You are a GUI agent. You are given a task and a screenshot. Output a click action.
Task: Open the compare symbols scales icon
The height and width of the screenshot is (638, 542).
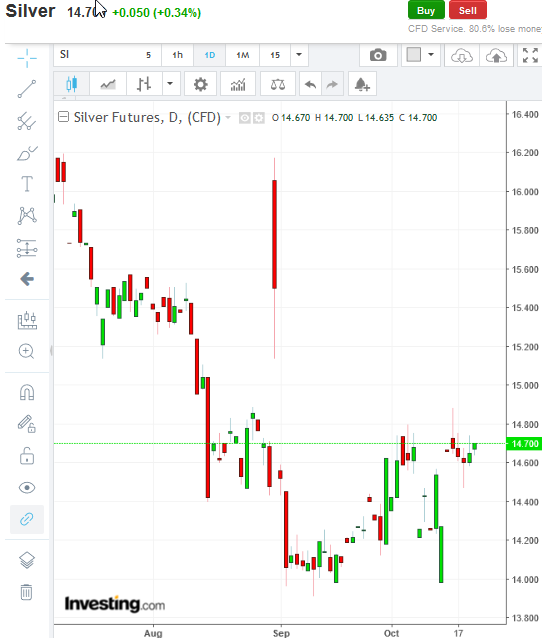pos(278,84)
